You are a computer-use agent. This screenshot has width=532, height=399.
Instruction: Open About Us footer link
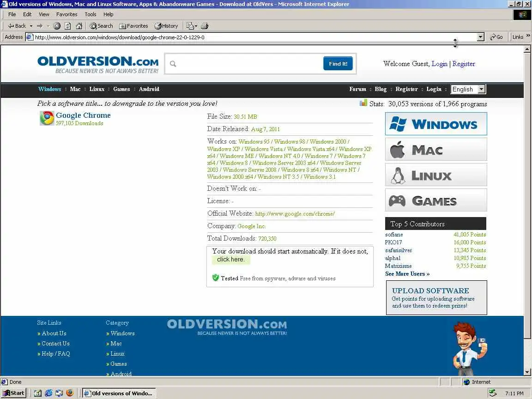(54, 333)
